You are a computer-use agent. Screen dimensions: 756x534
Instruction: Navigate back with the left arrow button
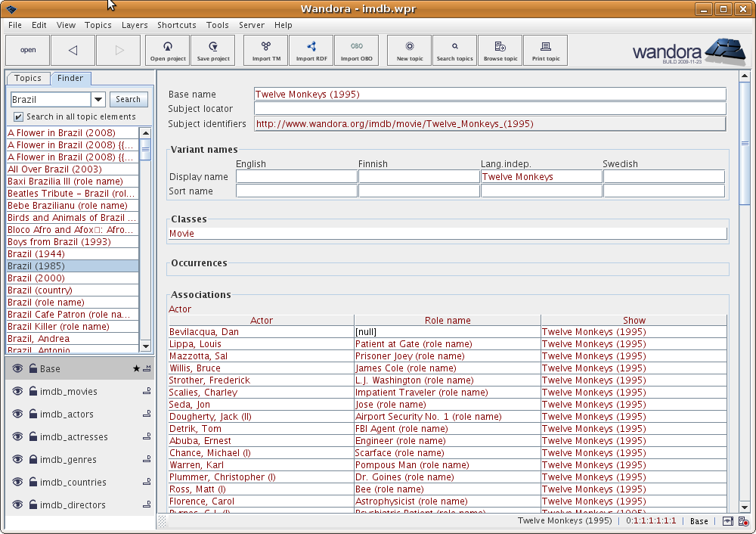coord(73,51)
